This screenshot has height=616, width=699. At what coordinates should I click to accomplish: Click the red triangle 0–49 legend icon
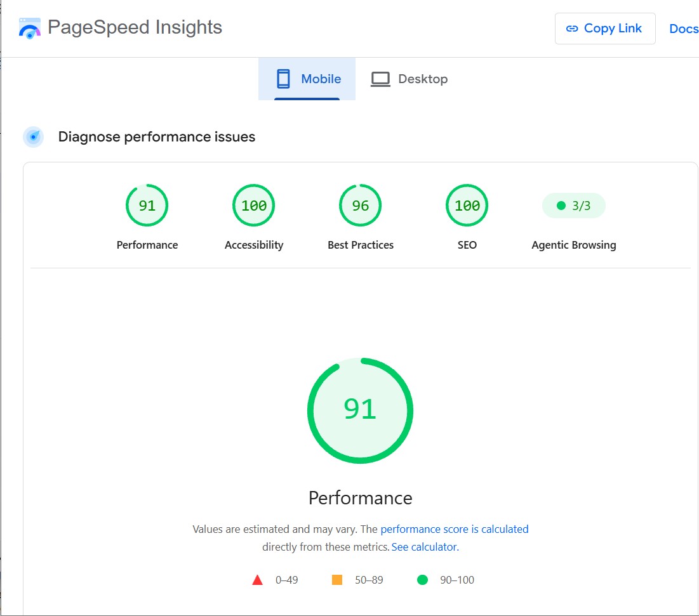coord(257,580)
